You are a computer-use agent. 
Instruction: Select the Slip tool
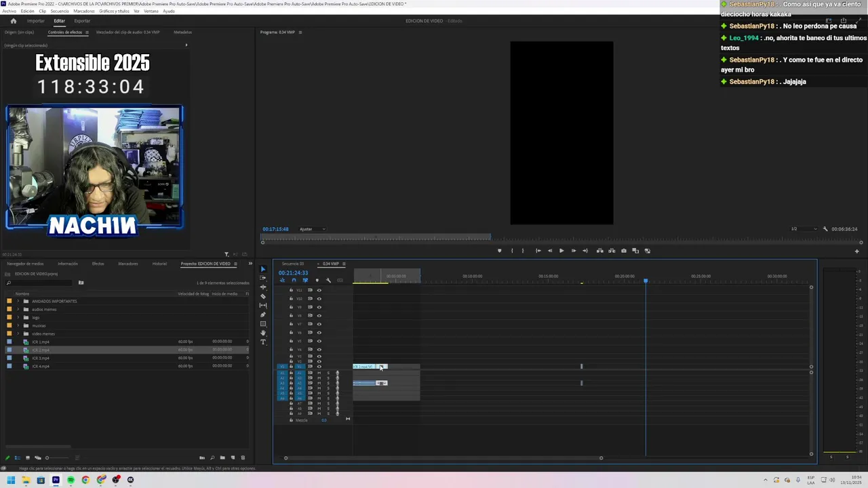point(263,305)
